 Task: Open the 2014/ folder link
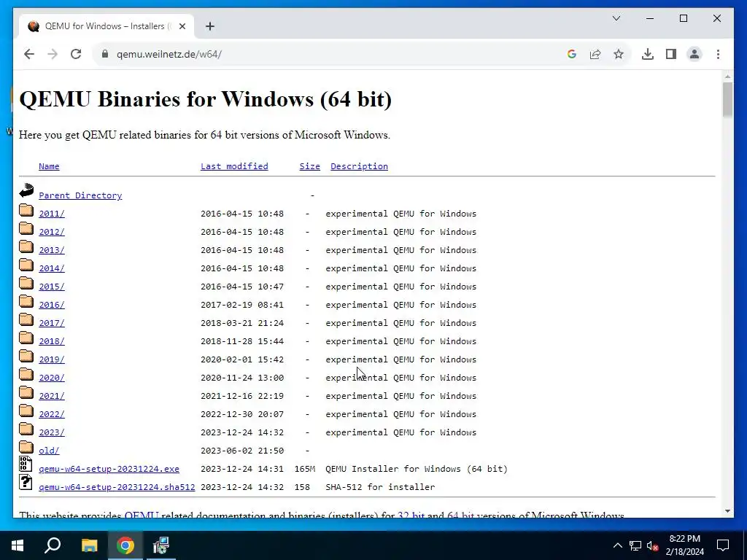click(x=52, y=268)
